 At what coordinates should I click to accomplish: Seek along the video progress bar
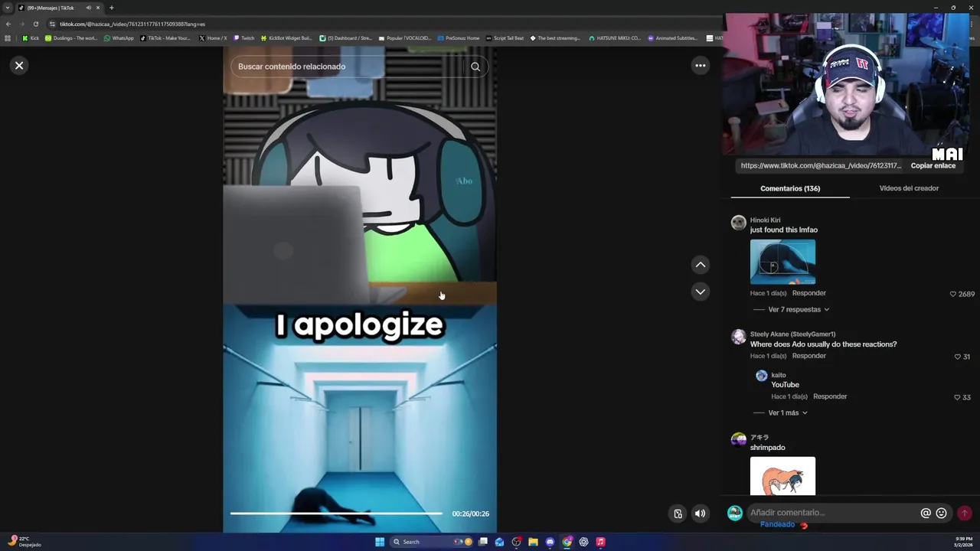tap(336, 514)
